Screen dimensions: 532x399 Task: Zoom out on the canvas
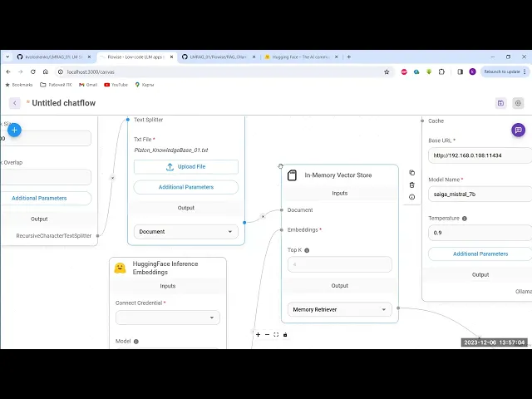coord(267,334)
